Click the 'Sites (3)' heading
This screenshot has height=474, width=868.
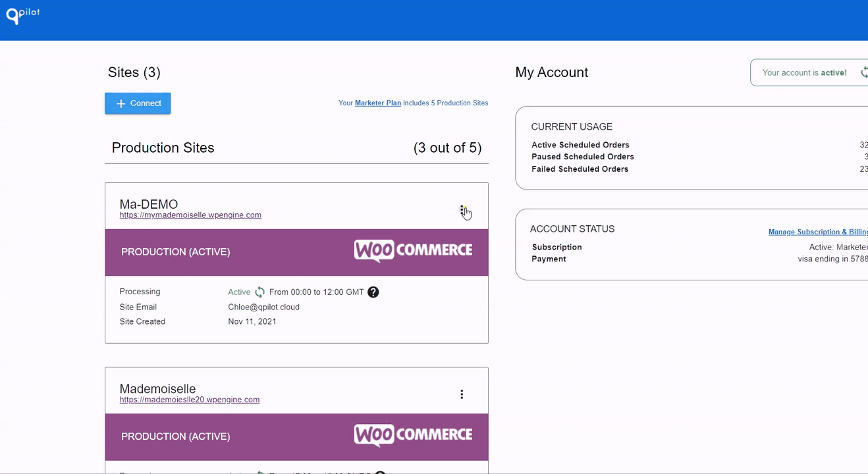point(134,72)
